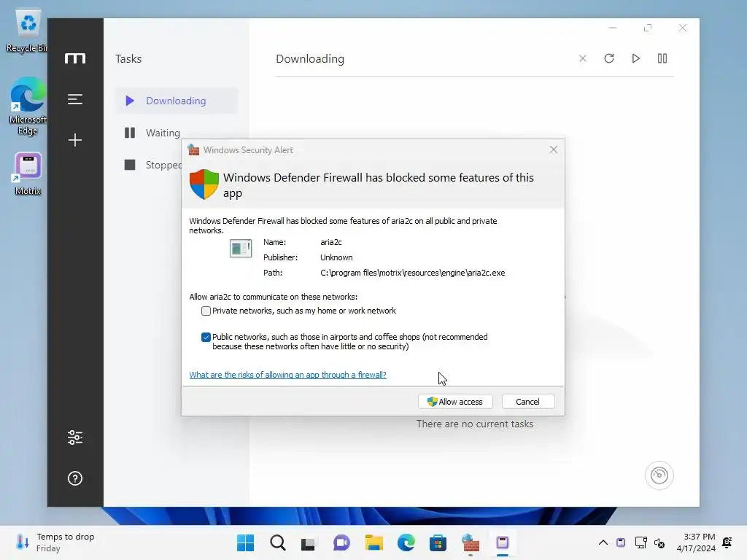The height and width of the screenshot is (560, 747).
Task: Close the Motrix window
Action: click(683, 28)
